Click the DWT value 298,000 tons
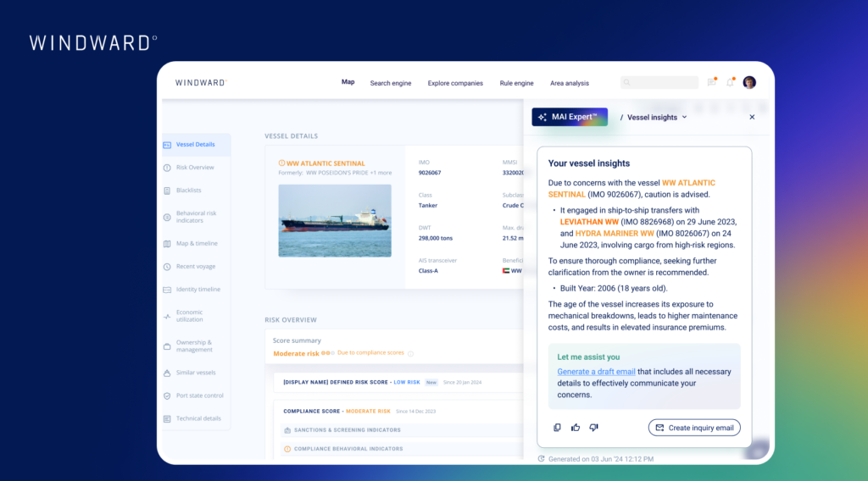Screen dimensions: 868x481 pyautogui.click(x=435, y=238)
